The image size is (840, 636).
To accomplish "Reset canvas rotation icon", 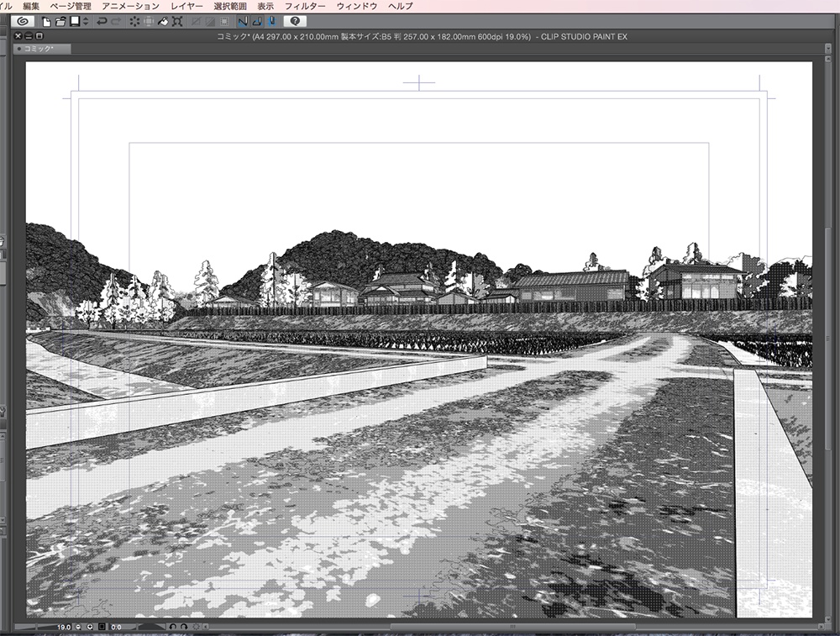I will coord(196,627).
